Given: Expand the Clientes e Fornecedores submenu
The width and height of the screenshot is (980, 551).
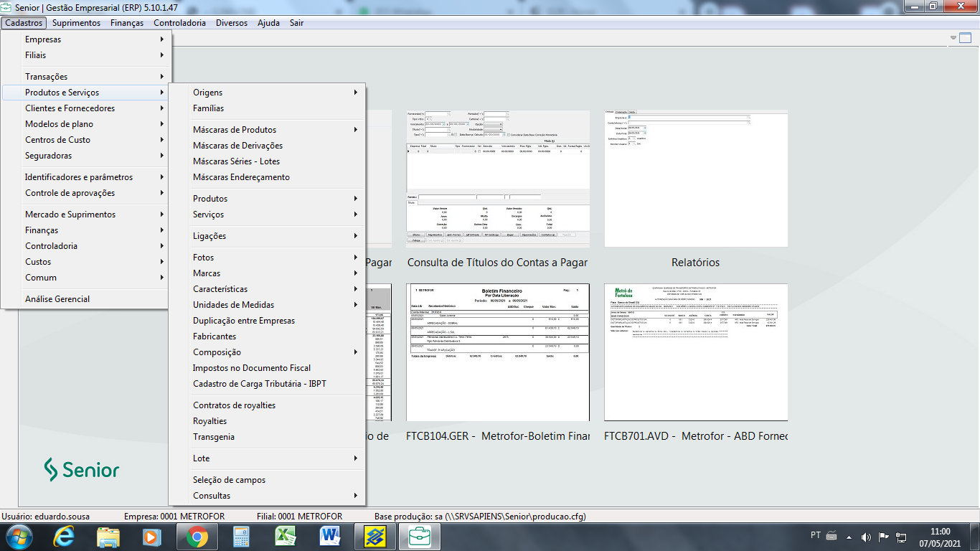Looking at the screenshot, I should pos(86,108).
